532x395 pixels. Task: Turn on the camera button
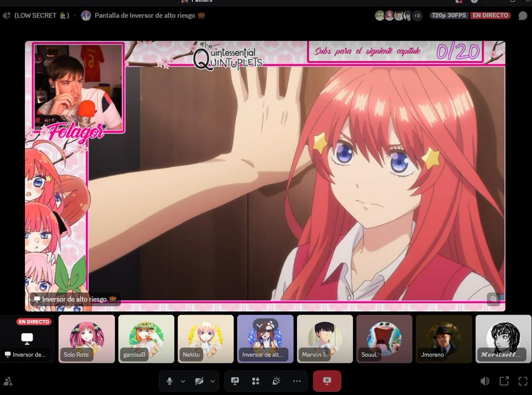pos(199,381)
